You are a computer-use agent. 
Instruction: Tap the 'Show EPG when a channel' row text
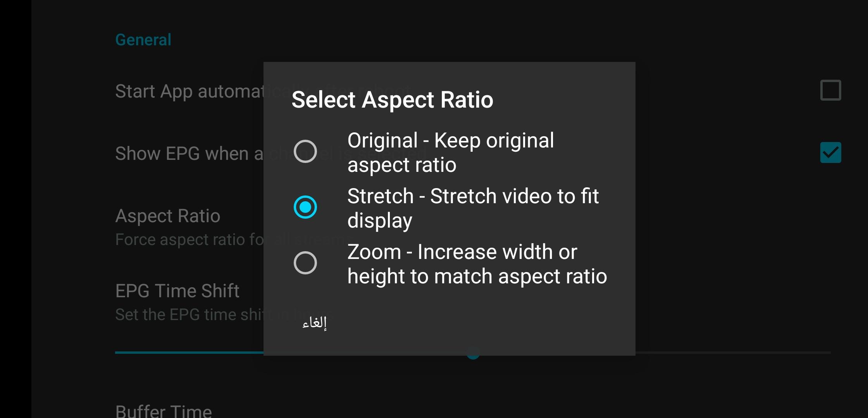click(x=189, y=154)
